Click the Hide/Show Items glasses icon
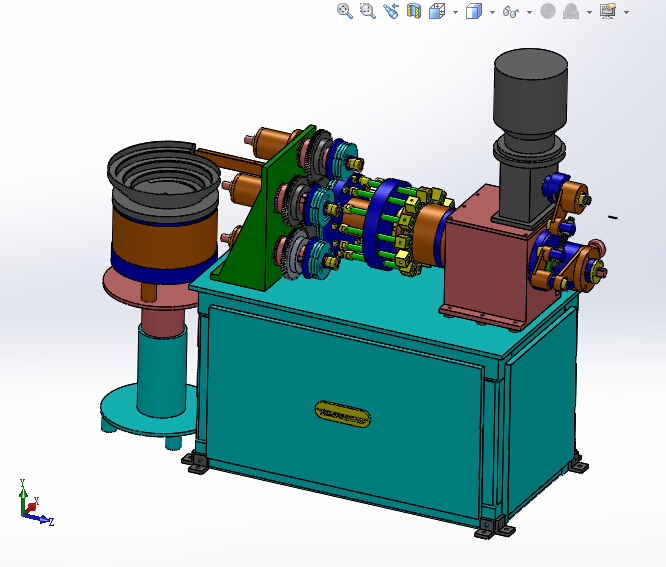This screenshot has width=666, height=567. (511, 11)
